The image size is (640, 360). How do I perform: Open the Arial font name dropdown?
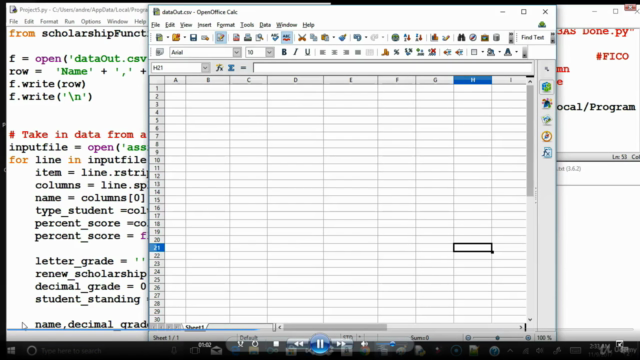point(237,52)
